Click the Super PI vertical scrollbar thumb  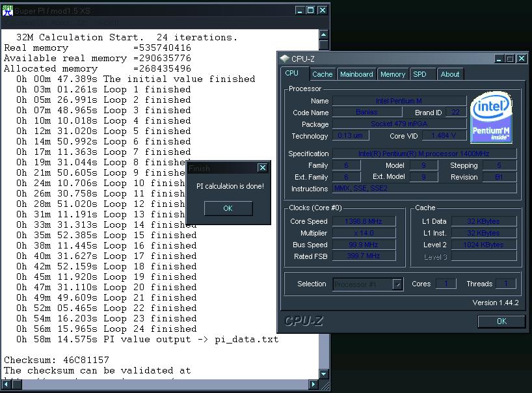tap(324, 44)
